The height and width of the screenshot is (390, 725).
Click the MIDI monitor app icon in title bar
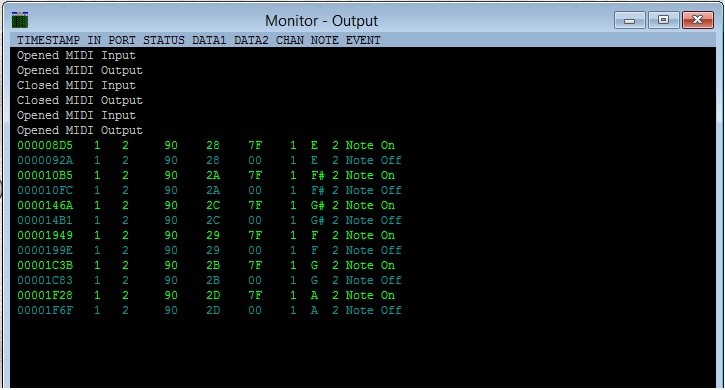20,20
